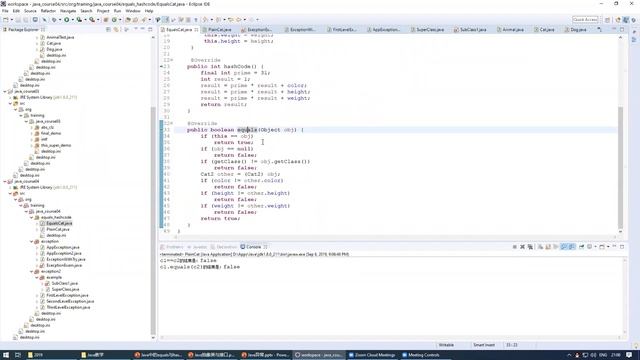
Task: Toggle Link with Editor in Package Explorer
Action: [116, 29]
